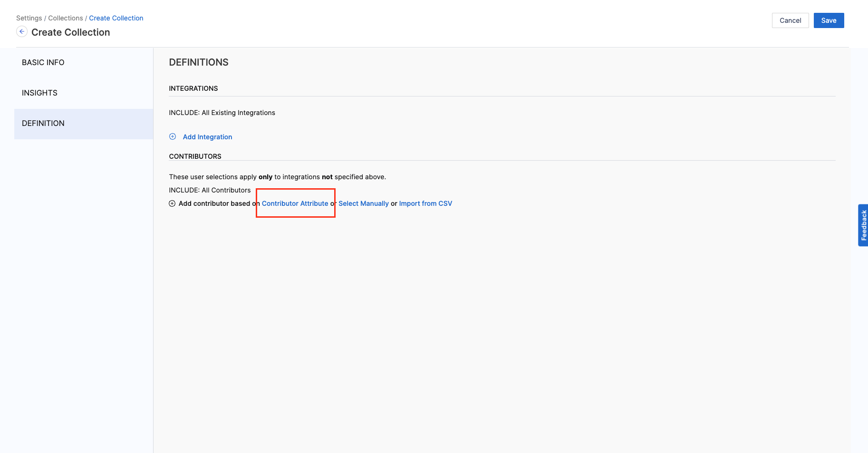The image size is (868, 453).
Task: Click the plus icon next to Add Integration
Action: pyautogui.click(x=173, y=137)
